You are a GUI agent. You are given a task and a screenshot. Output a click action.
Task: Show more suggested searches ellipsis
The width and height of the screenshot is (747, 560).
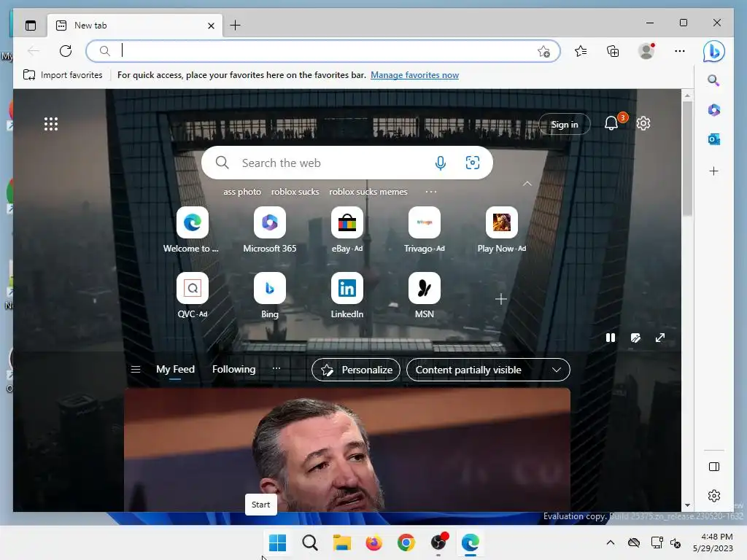(430, 192)
